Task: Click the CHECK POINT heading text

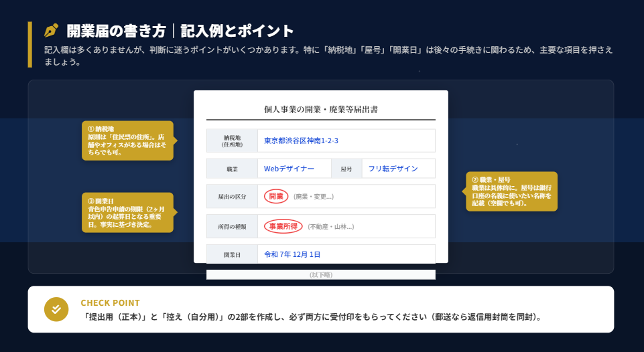Action: tap(111, 302)
